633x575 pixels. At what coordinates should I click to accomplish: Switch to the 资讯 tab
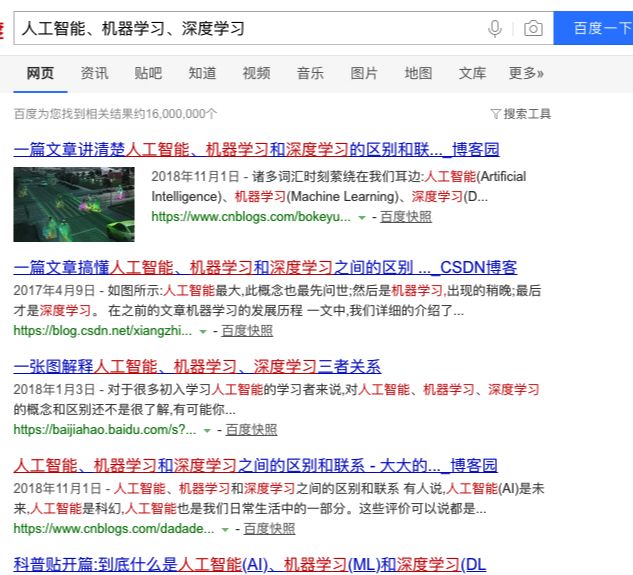coord(94,73)
